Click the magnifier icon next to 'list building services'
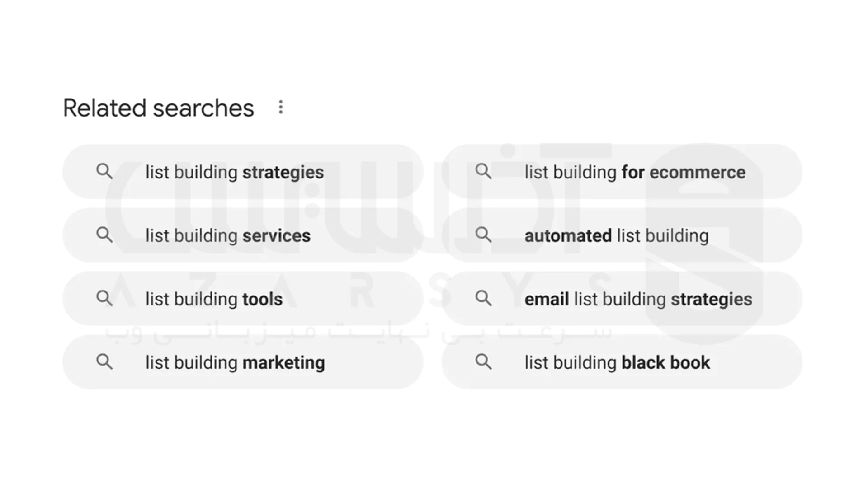 104,235
